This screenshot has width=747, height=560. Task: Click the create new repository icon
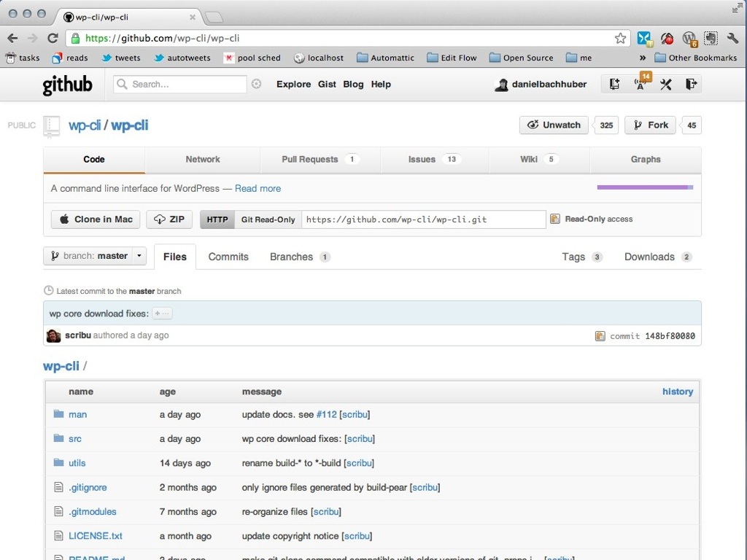click(x=614, y=85)
